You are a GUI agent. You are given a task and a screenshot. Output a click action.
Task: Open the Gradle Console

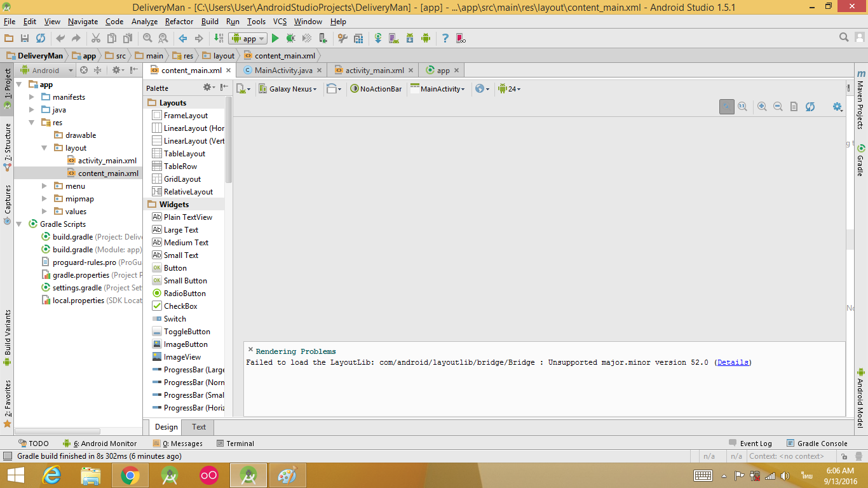[817, 444]
